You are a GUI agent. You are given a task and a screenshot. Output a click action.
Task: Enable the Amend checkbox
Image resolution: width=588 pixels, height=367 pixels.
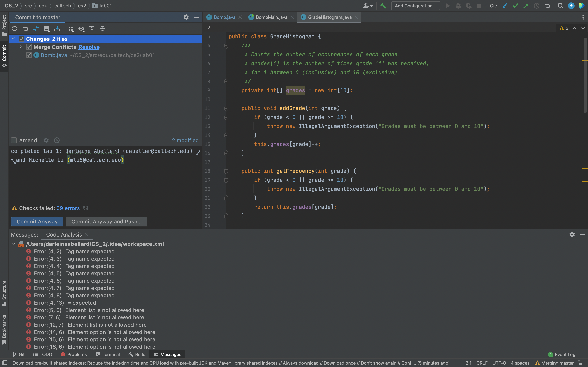(x=14, y=140)
